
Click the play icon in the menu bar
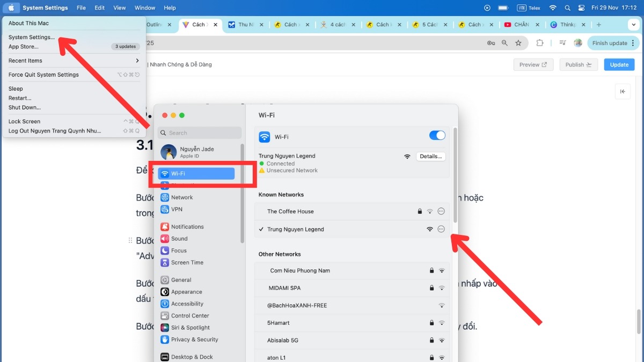[487, 8]
